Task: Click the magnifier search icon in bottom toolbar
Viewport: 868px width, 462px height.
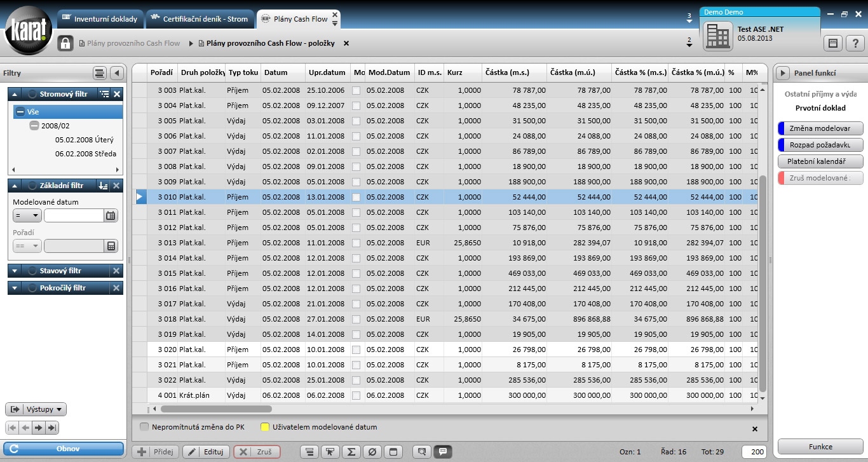Action: (x=421, y=452)
